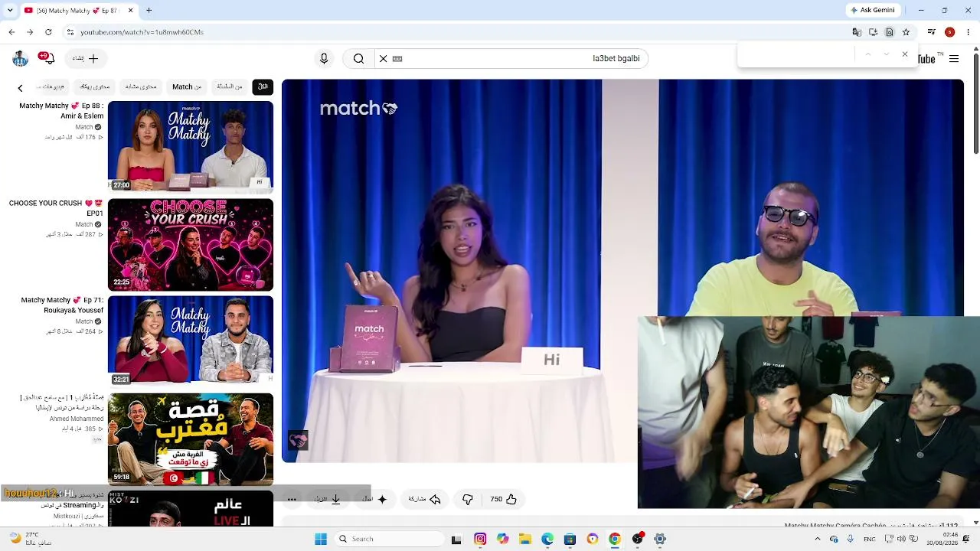Click the Share button under the video
The width and height of the screenshot is (980, 551).
[x=424, y=499]
